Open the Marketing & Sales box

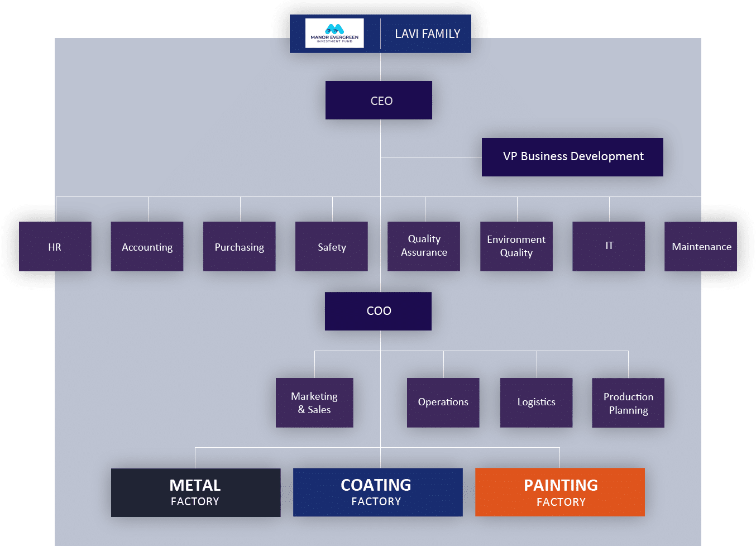click(314, 403)
